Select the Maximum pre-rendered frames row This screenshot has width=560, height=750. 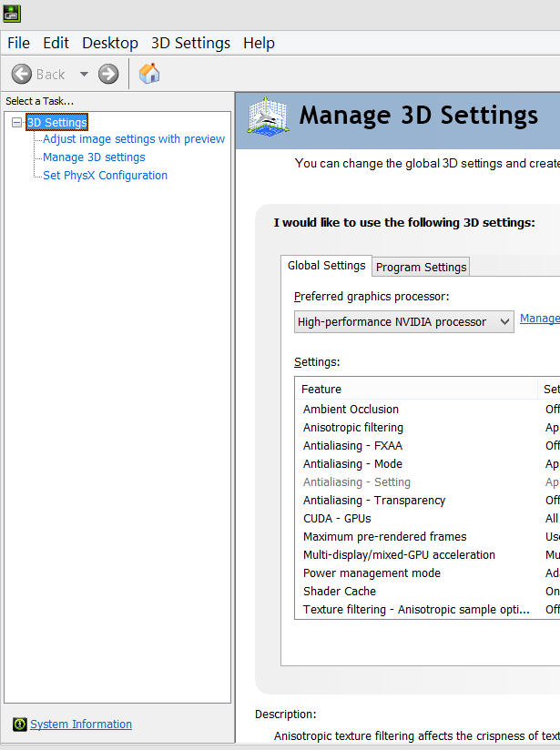[x=427, y=537]
